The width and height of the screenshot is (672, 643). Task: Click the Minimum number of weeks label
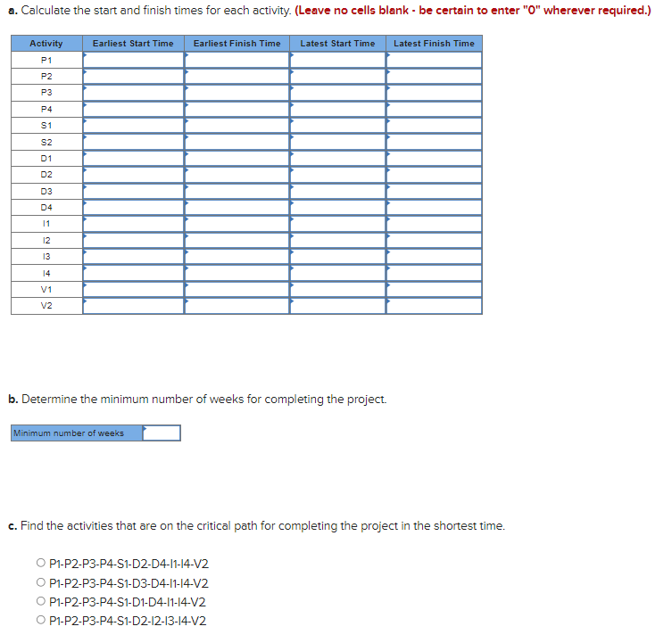(69, 433)
